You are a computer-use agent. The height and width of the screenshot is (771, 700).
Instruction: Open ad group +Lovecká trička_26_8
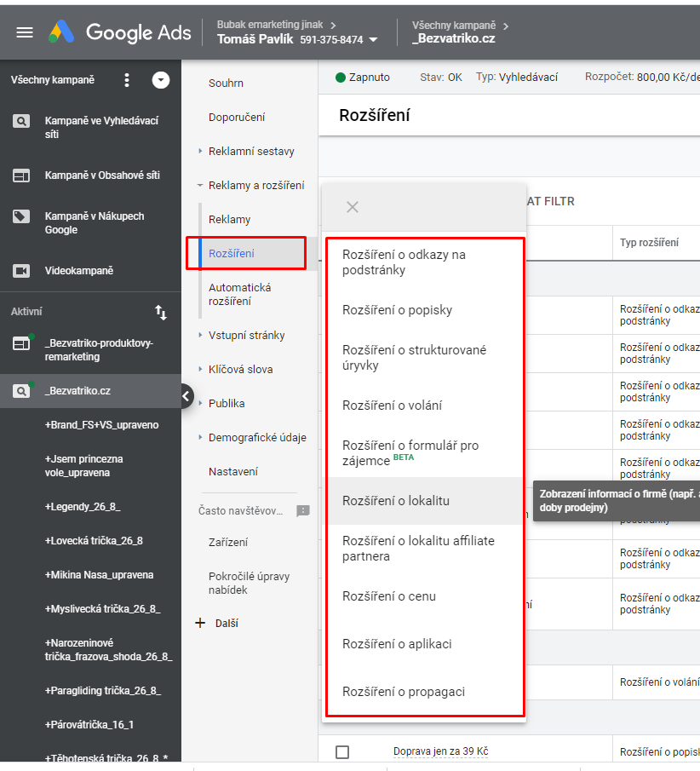(x=94, y=541)
